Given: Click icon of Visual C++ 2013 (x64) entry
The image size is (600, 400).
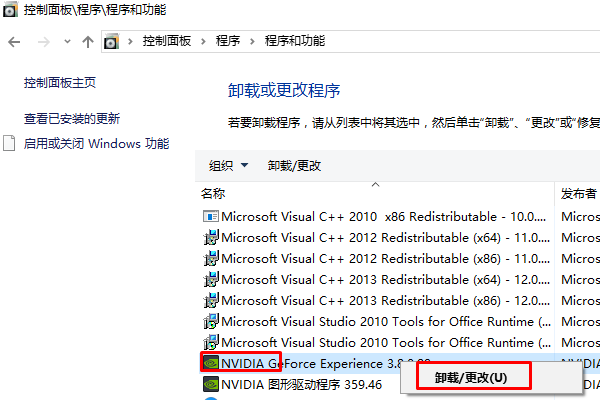Looking at the screenshot, I should click(x=210, y=279).
